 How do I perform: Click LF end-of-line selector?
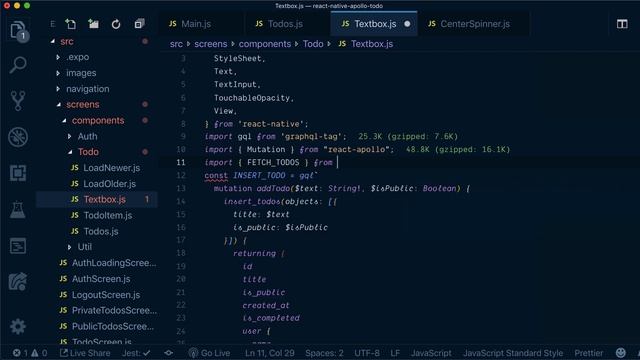pyautogui.click(x=395, y=353)
